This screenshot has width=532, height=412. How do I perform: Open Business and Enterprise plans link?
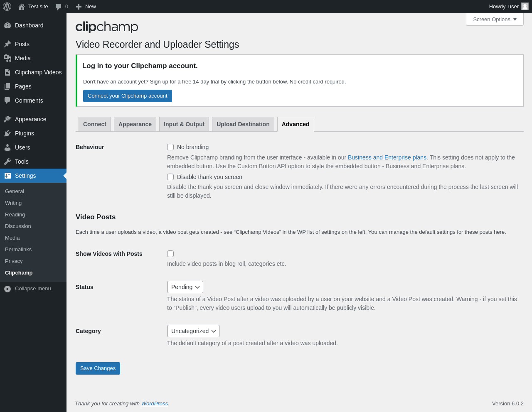pos(387,157)
